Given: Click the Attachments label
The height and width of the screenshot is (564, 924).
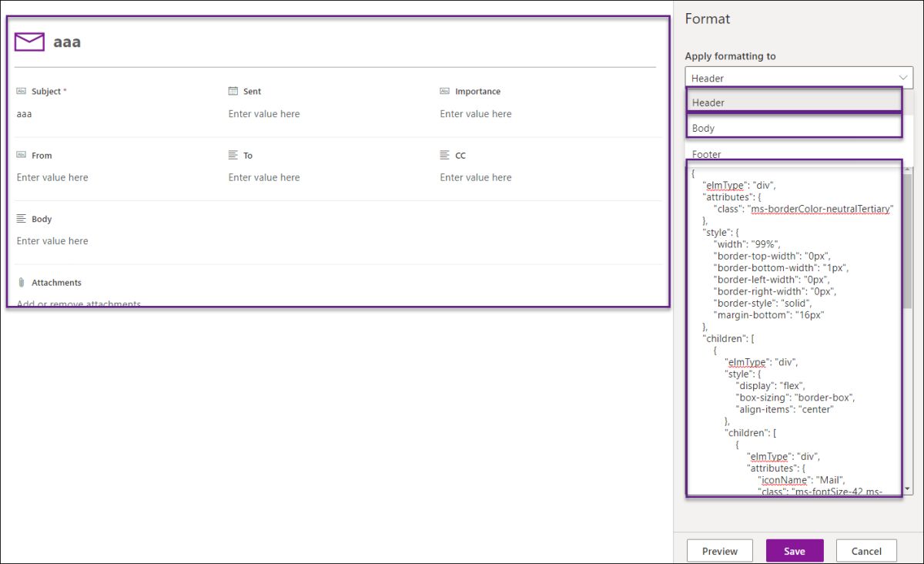Looking at the screenshot, I should coord(56,283).
